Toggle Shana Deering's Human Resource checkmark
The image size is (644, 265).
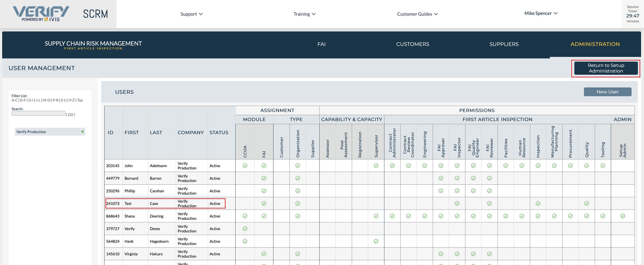pyautogui.click(x=522, y=216)
